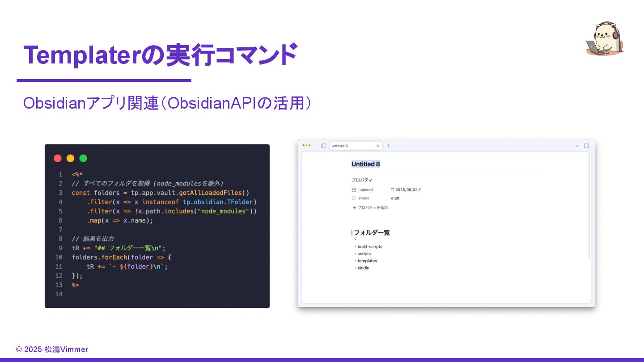Click the green dot of the code window
644x362 pixels.
pos(83,158)
